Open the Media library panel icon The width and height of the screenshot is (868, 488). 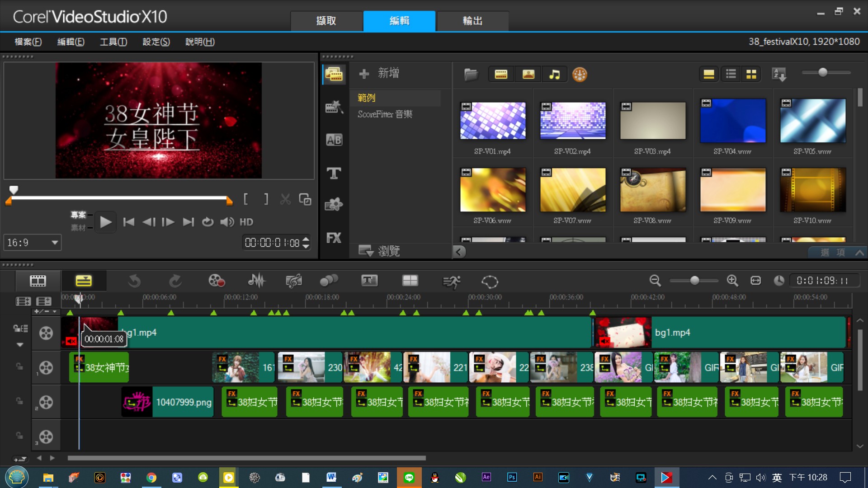tap(334, 74)
